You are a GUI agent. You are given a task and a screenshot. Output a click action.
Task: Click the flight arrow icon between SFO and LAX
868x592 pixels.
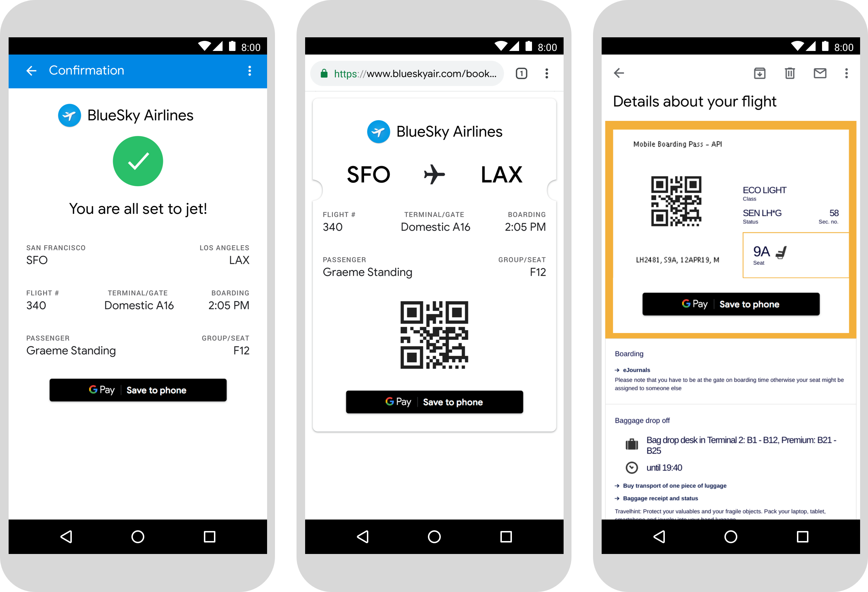[x=435, y=174]
